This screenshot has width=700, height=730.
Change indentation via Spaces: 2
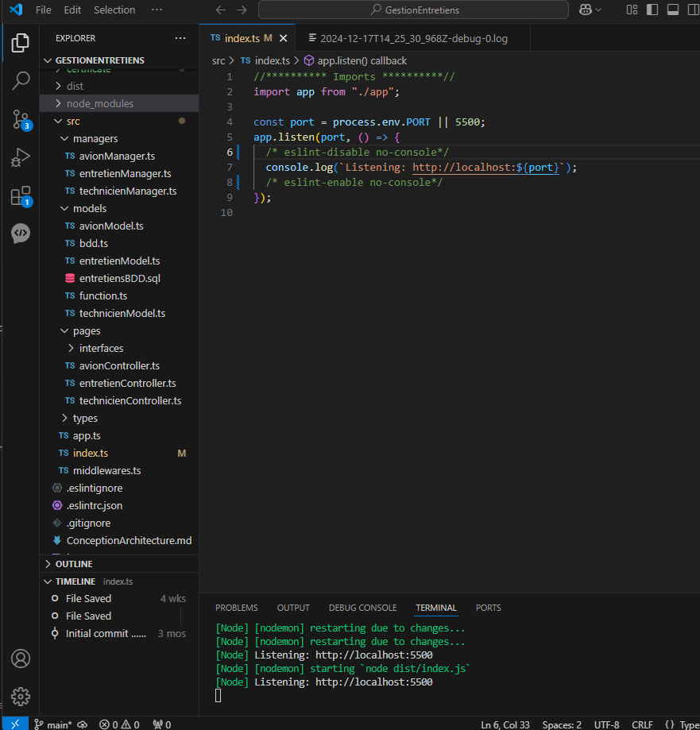[562, 724]
